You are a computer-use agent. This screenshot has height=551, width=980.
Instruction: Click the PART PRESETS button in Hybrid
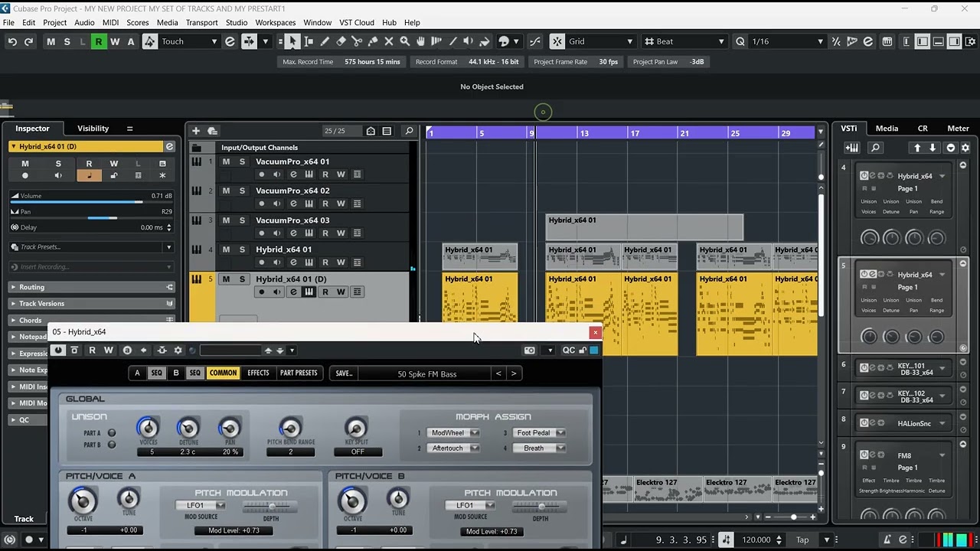[x=299, y=373]
